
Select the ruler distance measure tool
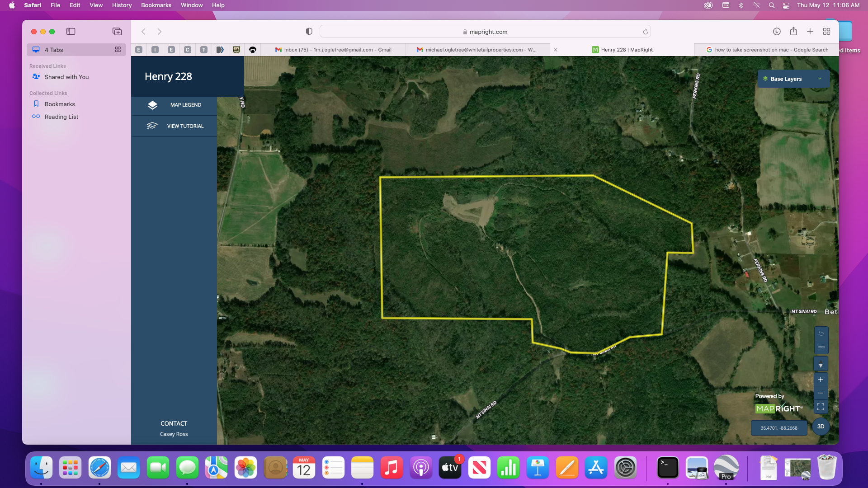pyautogui.click(x=821, y=347)
